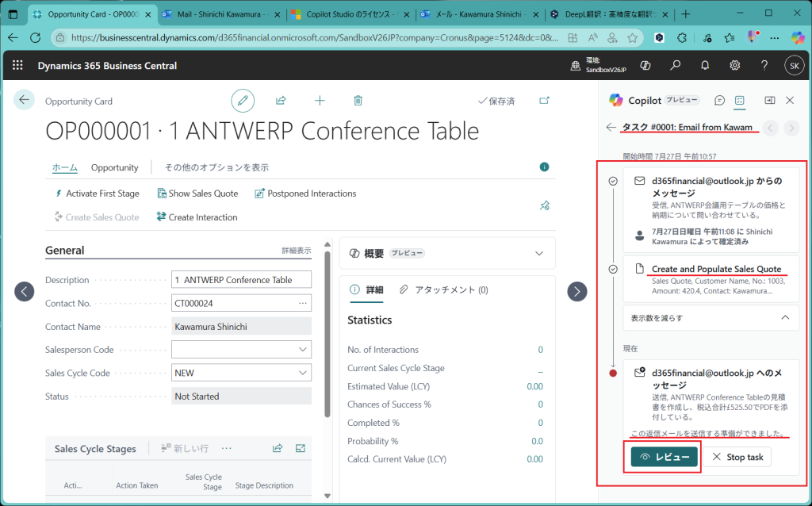Image resolution: width=812 pixels, height=506 pixels.
Task: Expand Sales Cycle Stages to full view icon
Action: point(301,449)
